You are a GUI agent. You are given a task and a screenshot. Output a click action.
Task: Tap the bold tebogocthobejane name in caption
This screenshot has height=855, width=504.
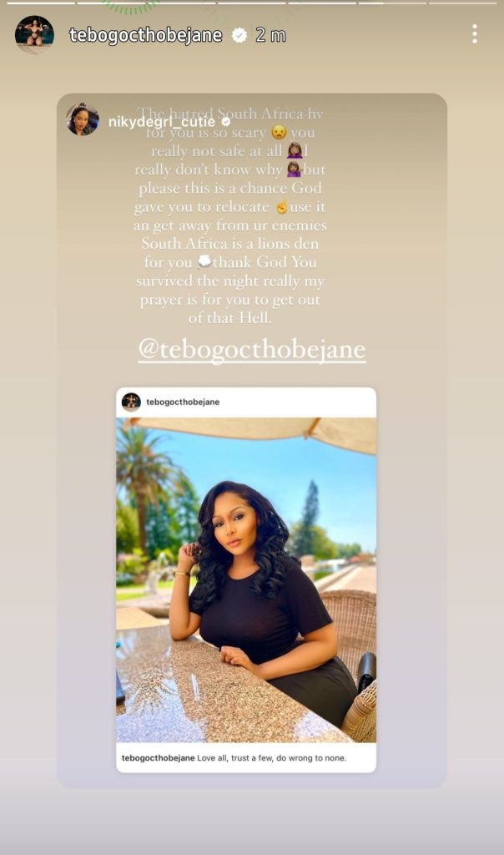pos(158,758)
